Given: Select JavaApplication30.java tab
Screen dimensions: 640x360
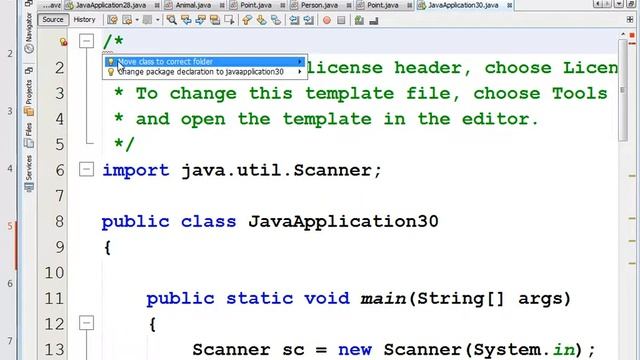Looking at the screenshot, I should 463,5.
